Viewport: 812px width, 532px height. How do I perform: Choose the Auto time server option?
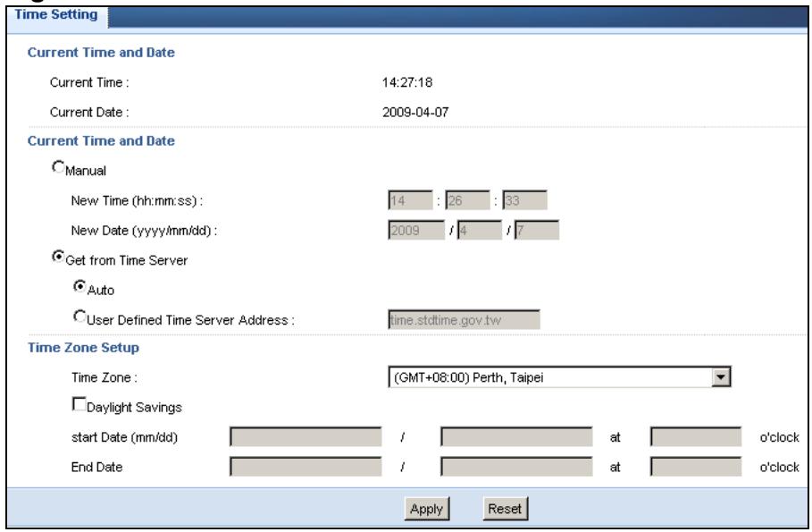(x=80, y=286)
